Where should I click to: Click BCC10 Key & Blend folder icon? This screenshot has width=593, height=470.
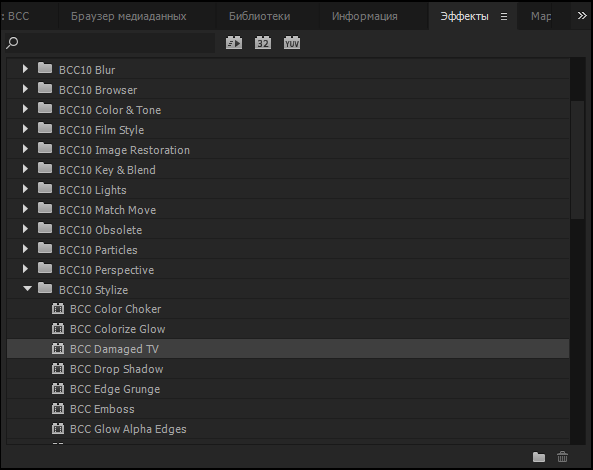point(45,168)
